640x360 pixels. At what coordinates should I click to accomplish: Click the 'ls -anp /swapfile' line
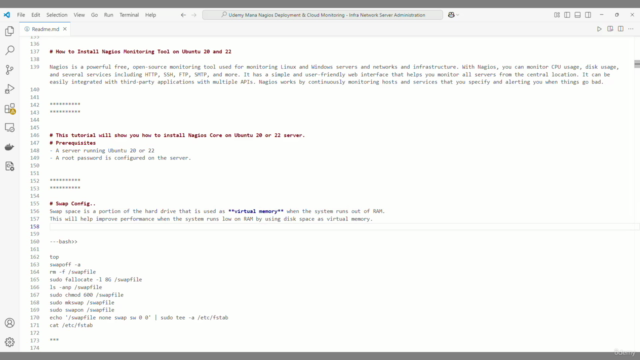click(76, 287)
